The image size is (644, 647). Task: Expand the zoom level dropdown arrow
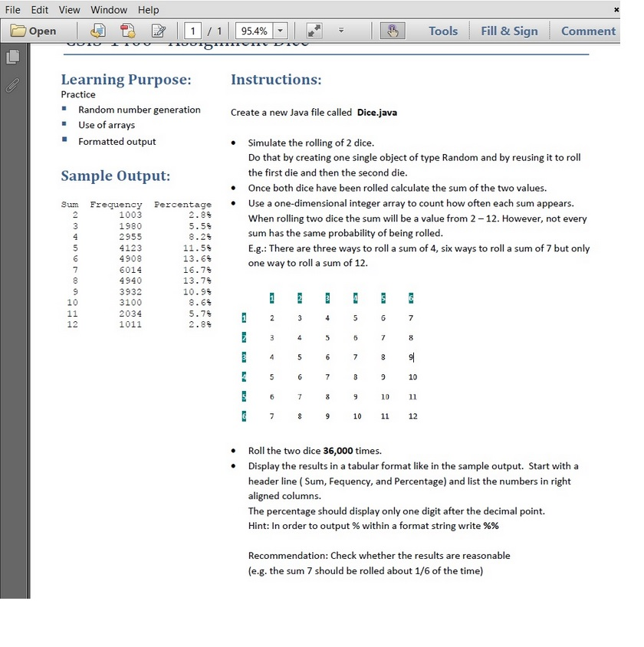pos(280,31)
